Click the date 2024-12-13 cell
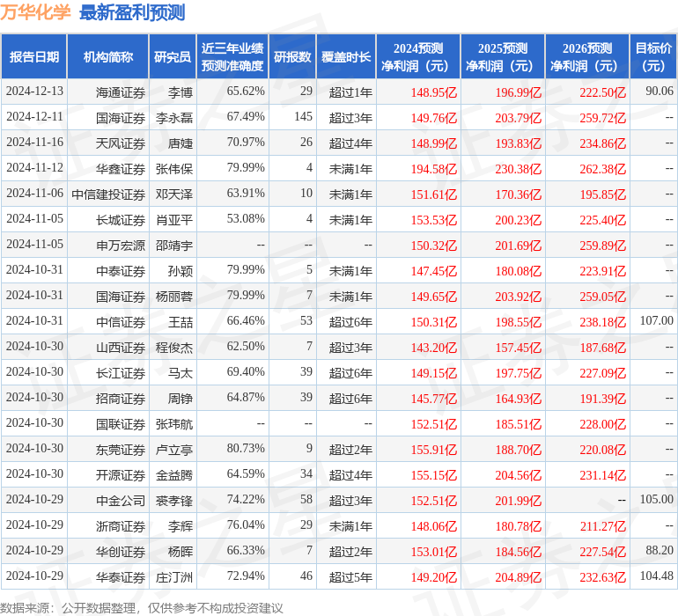The height and width of the screenshot is (616, 678). coord(34,92)
